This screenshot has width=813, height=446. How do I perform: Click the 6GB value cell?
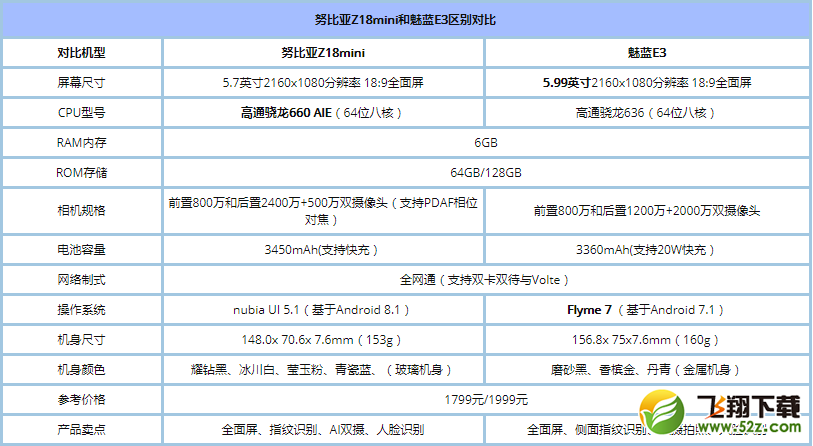coord(486,143)
